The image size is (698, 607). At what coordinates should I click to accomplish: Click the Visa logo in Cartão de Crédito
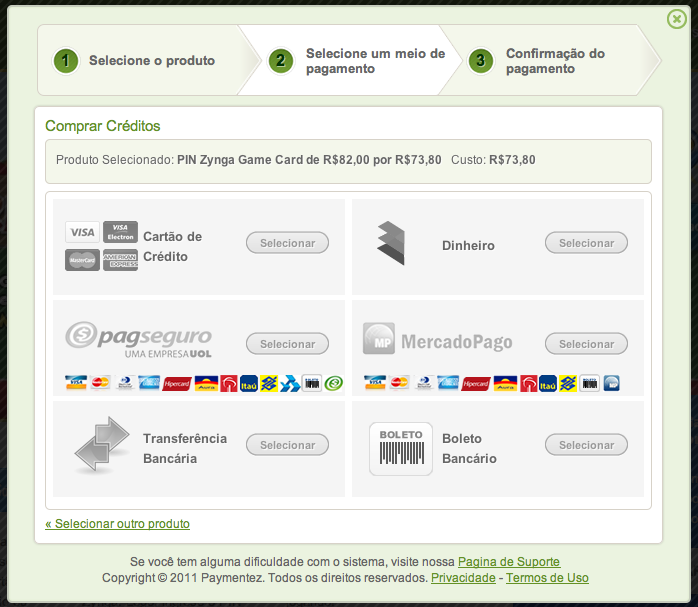coord(82,232)
